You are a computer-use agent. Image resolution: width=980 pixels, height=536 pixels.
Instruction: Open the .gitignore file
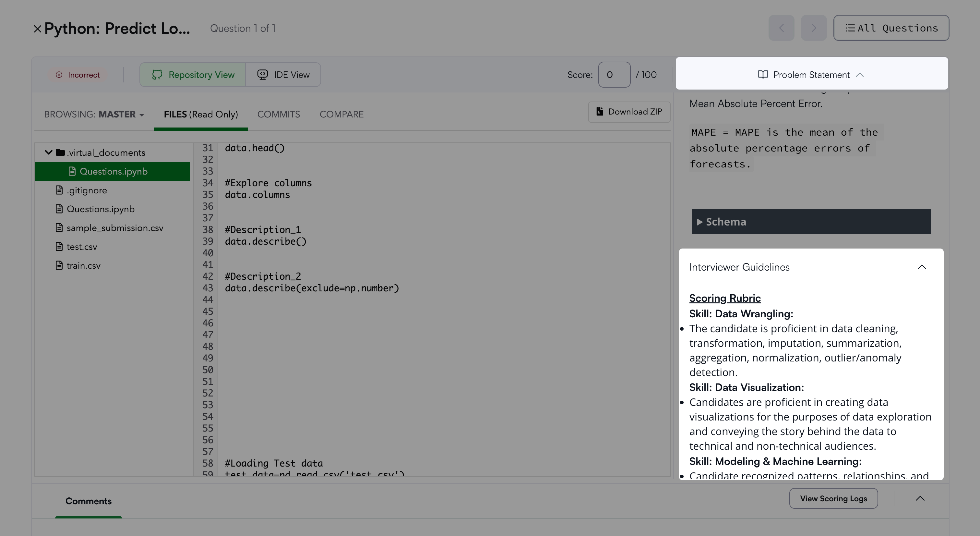pyautogui.click(x=86, y=190)
